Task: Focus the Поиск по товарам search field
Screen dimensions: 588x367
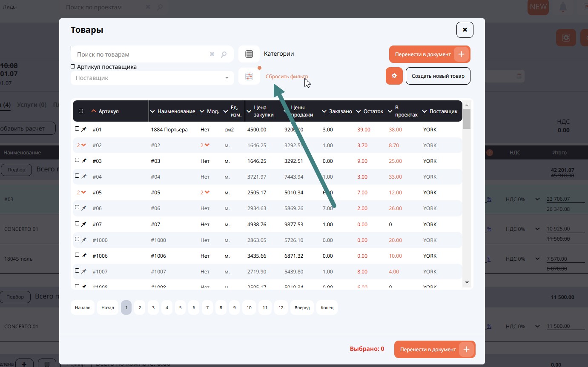Action: tap(141, 54)
